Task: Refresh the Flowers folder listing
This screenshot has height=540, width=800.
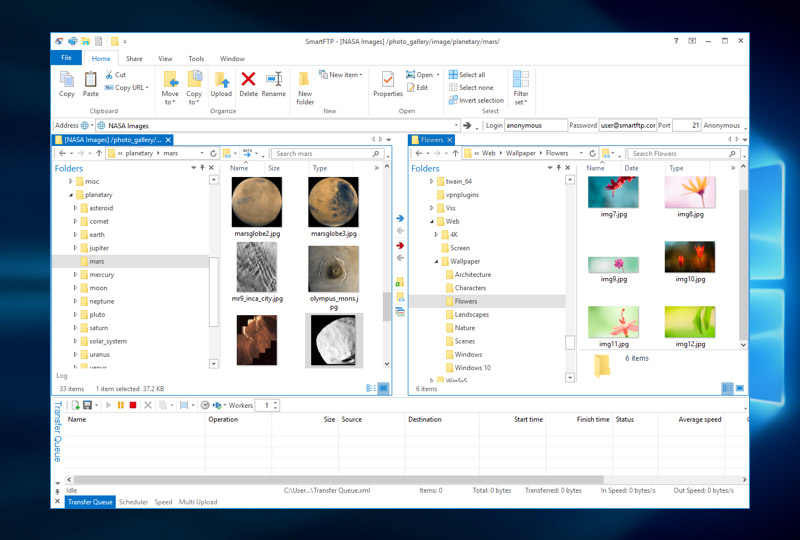Action: coord(592,153)
